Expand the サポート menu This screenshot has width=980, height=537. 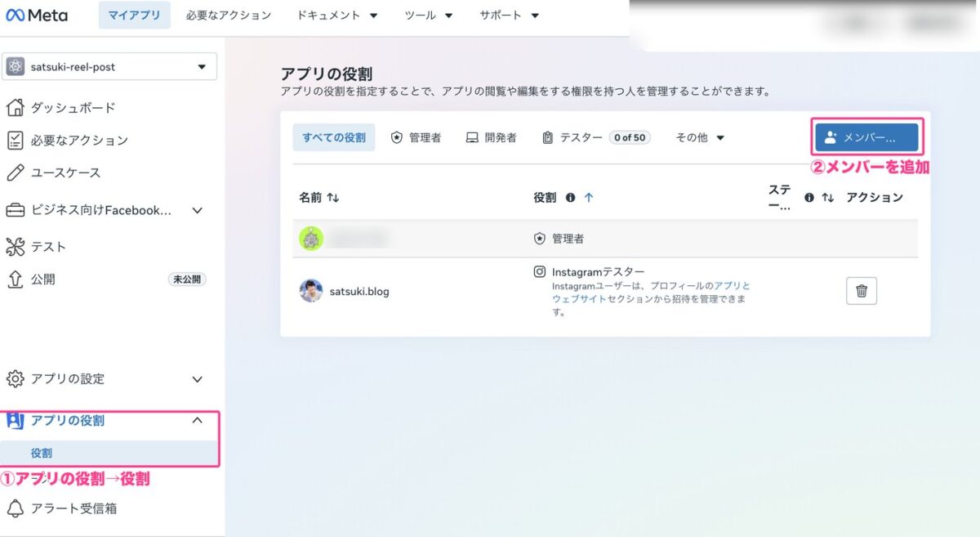(510, 16)
